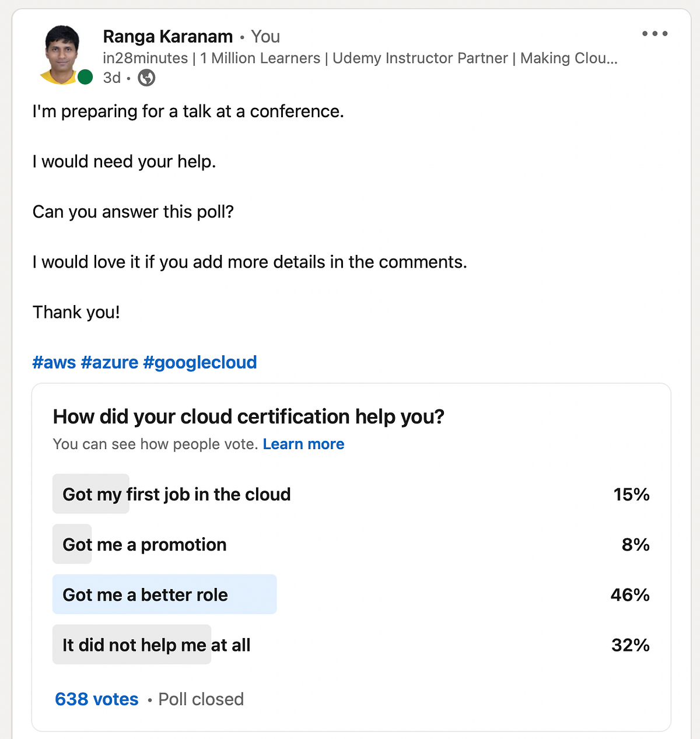700x739 pixels.
Task: View the 638 votes voter list
Action: pos(97,699)
